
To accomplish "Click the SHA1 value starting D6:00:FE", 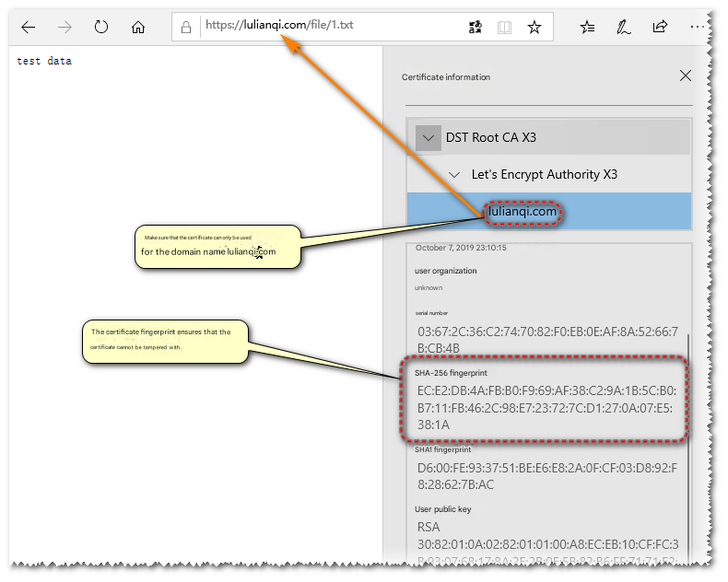I will [547, 476].
